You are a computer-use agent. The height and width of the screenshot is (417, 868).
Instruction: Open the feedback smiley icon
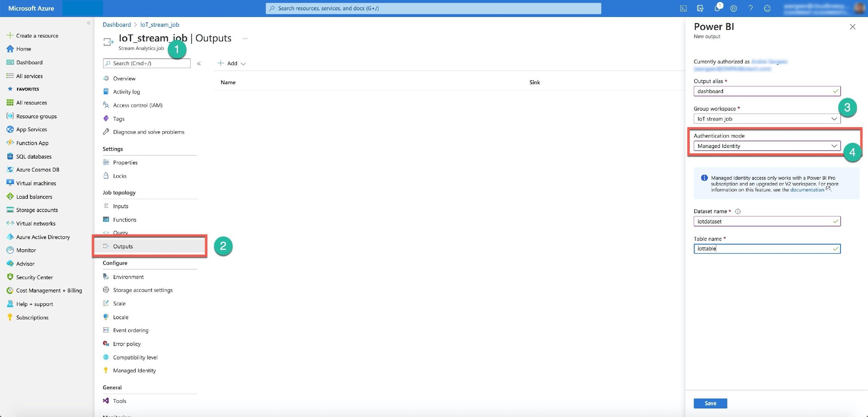767,8
